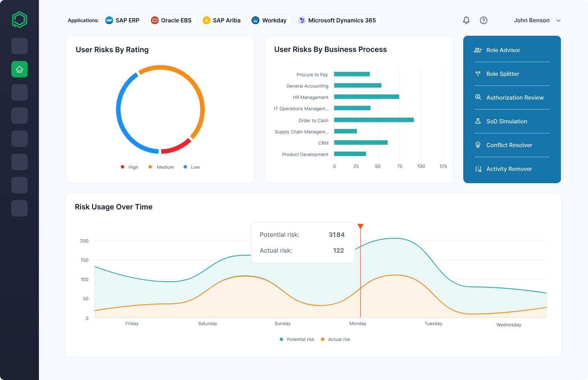The image size is (588, 380).
Task: Click the Authorization Review magnifier icon
Action: [x=478, y=97]
